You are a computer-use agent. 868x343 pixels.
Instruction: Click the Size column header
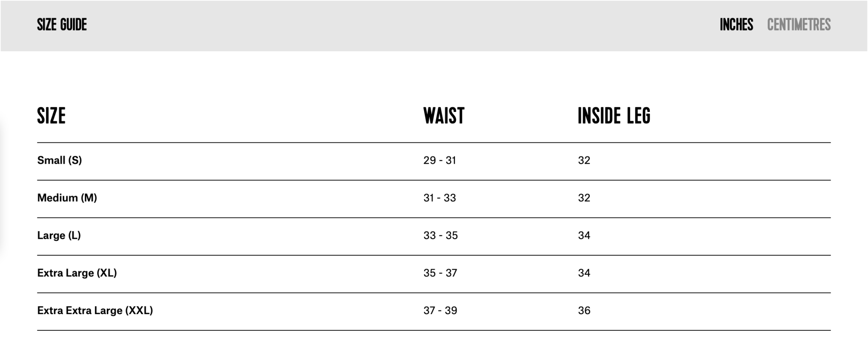click(51, 116)
